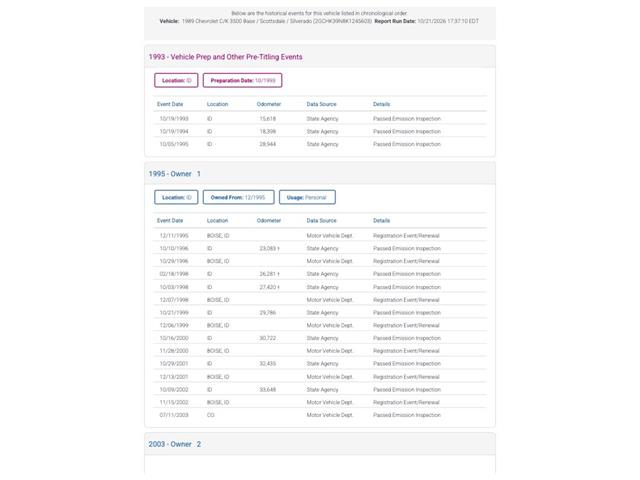Image resolution: width=640 pixels, height=480 pixels.
Task: Select the odometer reading 33,648
Action: click(x=268, y=389)
